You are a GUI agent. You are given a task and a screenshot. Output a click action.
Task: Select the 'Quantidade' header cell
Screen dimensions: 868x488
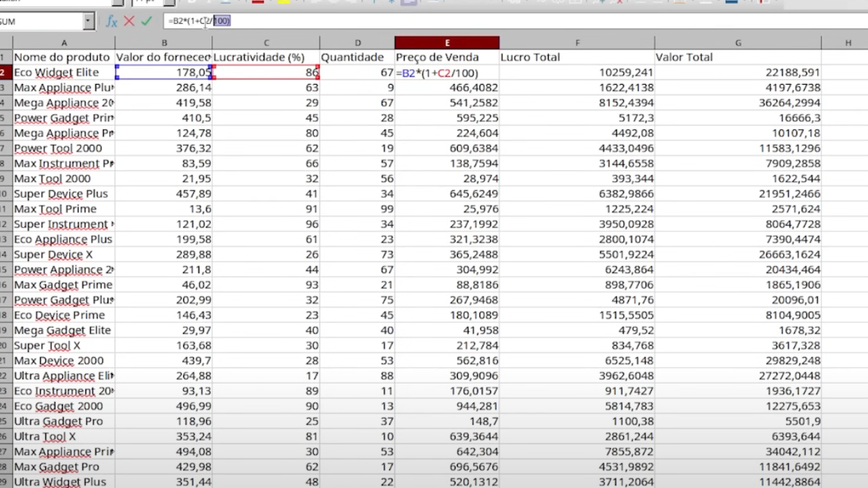(x=357, y=58)
